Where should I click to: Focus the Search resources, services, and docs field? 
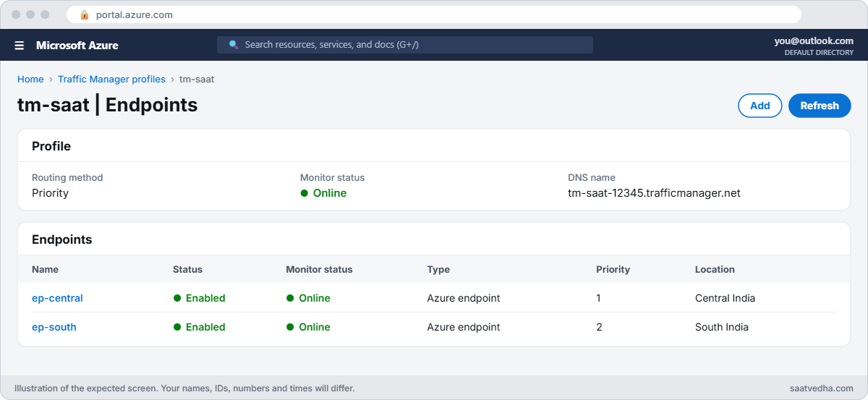[x=405, y=45]
